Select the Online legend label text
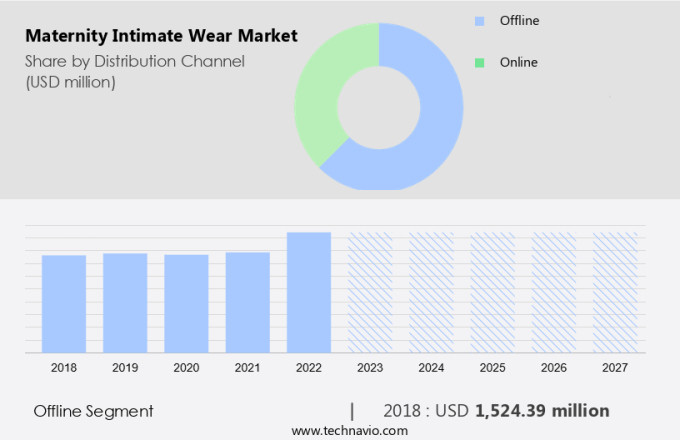 click(520, 62)
